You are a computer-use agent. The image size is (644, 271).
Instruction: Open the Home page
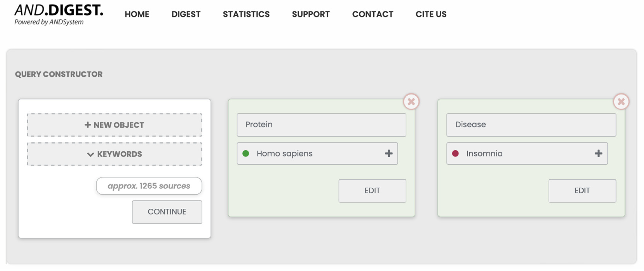tap(137, 14)
